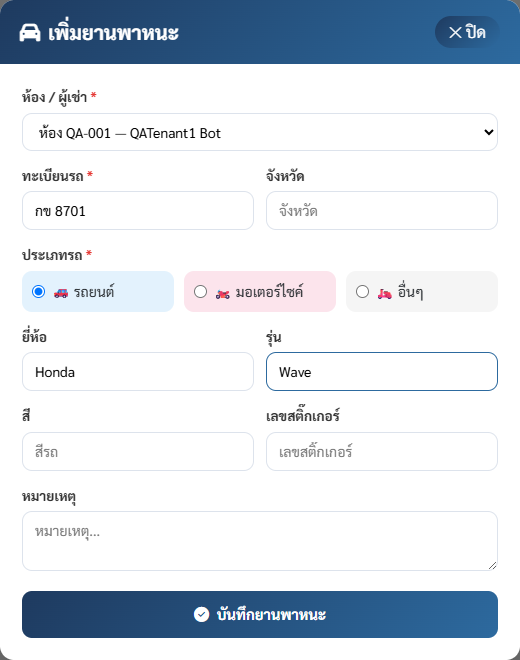Click the เลขสติ๊กเกอร์ input field
Image resolution: width=520 pixels, height=660 pixels.
(x=382, y=452)
